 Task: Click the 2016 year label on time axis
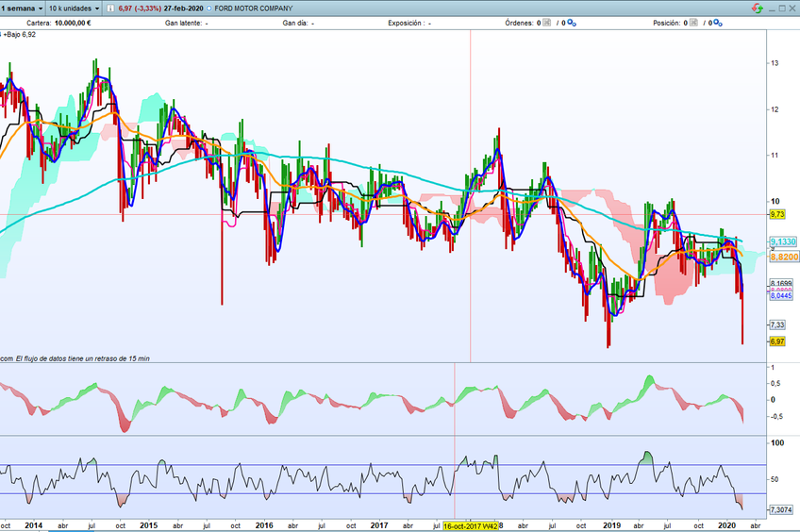point(264,525)
